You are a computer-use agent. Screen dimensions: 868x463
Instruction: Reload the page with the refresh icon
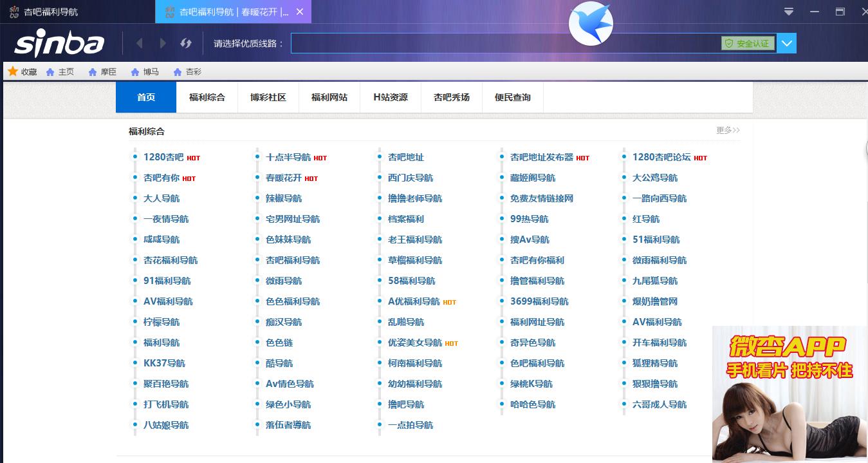point(186,43)
